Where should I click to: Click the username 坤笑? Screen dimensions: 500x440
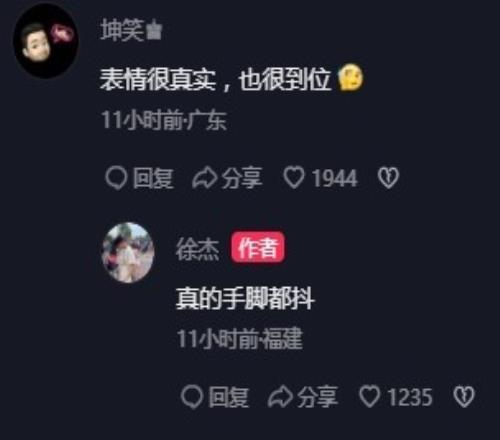pyautogui.click(x=122, y=30)
